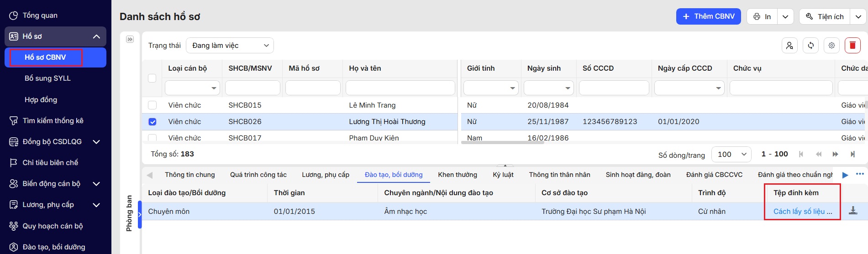
Task: Toggle the select-all header checkbox
Action: (153, 78)
